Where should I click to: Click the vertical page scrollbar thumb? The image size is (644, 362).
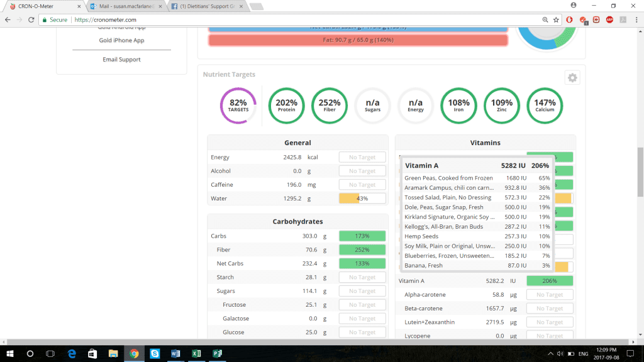(640, 172)
